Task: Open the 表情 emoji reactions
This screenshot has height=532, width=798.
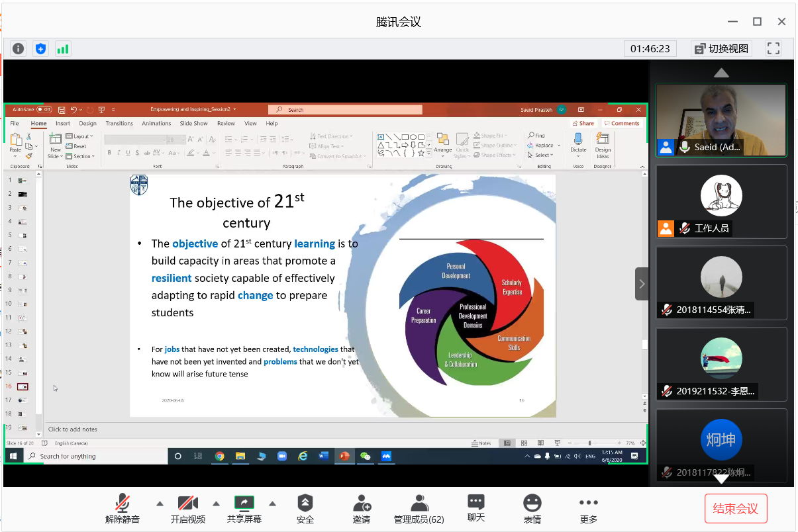Action: (532, 508)
